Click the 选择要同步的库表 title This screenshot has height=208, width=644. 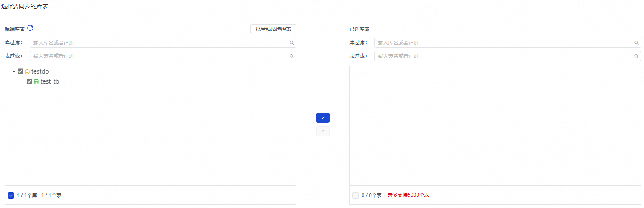[24, 6]
